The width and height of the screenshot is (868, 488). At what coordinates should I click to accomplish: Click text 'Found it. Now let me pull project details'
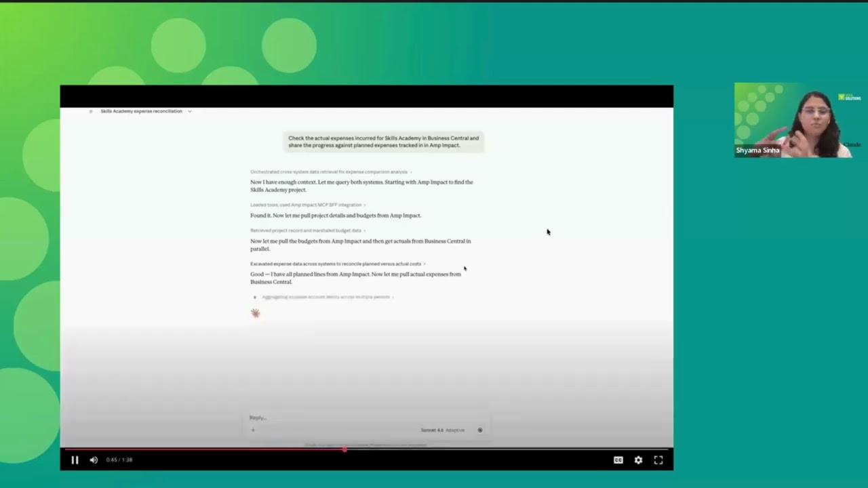point(336,216)
